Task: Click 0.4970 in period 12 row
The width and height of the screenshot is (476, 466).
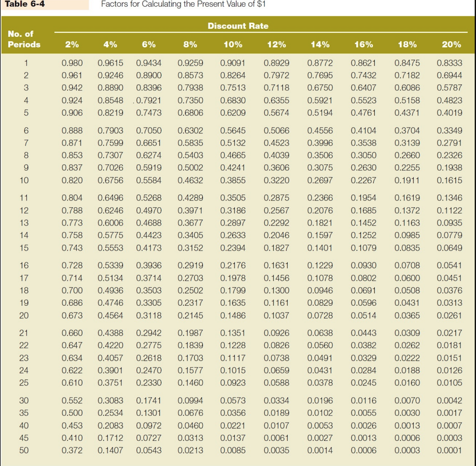Action: coord(149,210)
